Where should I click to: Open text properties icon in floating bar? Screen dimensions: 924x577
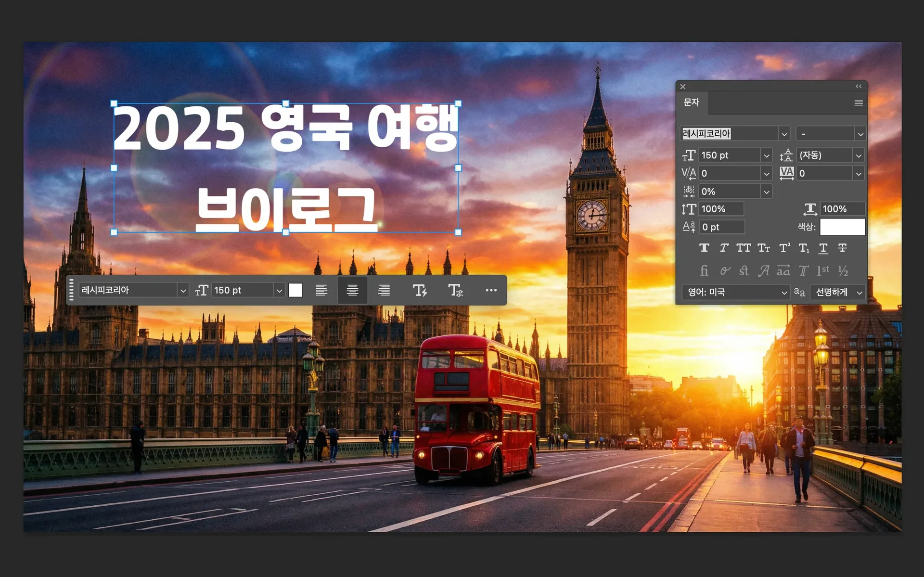click(x=455, y=290)
